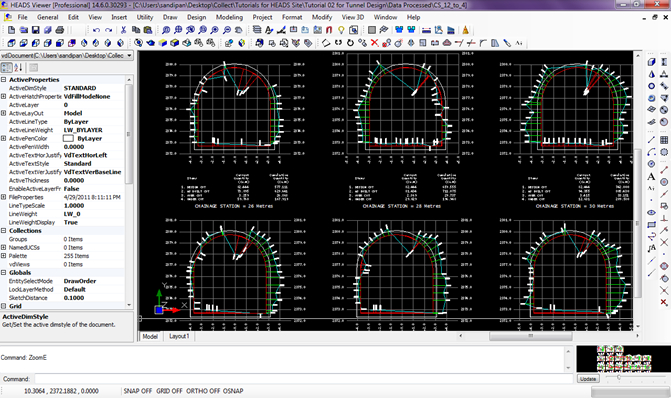Viewport: 672px width, 399px height.
Task: Click the yellow shaded 3D box icon
Action: [162, 43]
